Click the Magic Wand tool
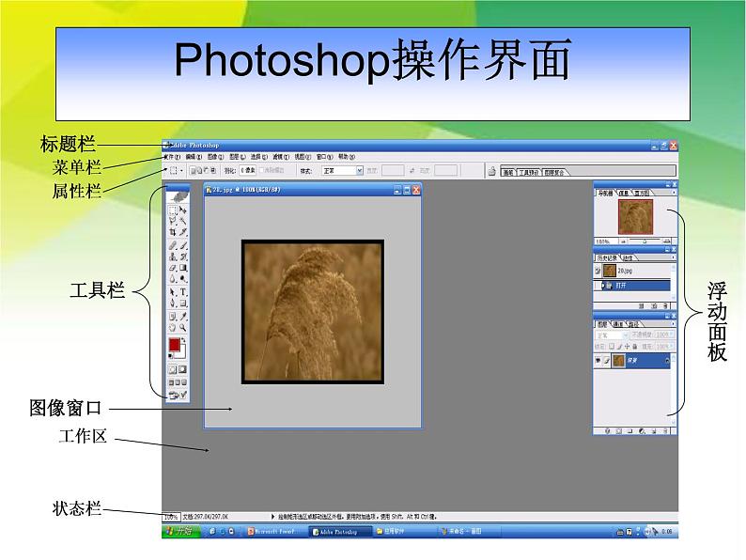 click(x=183, y=221)
